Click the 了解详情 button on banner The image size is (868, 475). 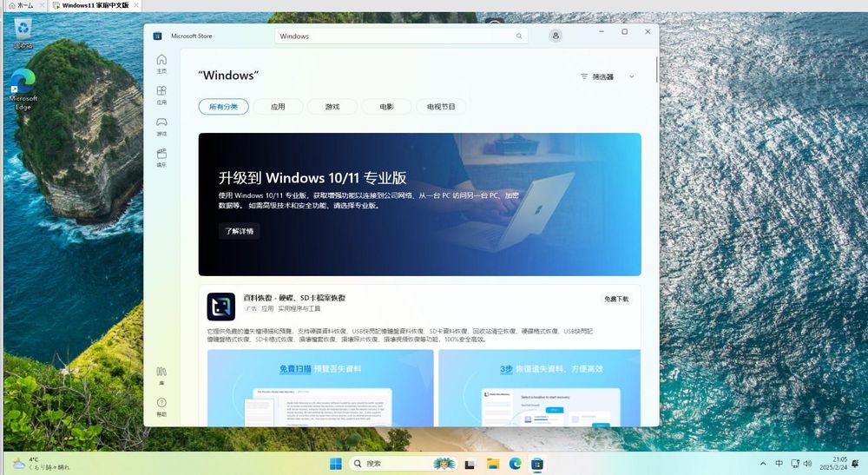click(240, 231)
